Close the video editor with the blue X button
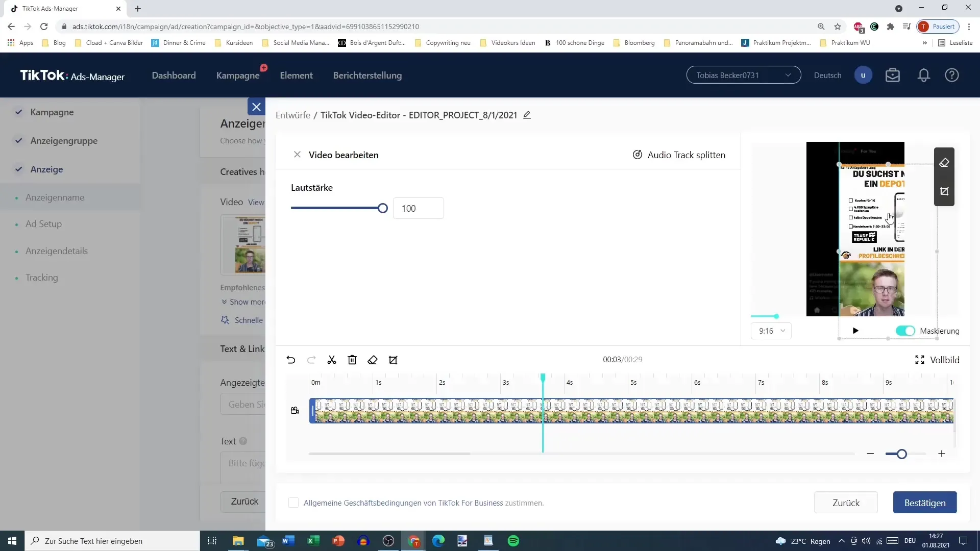 click(256, 107)
